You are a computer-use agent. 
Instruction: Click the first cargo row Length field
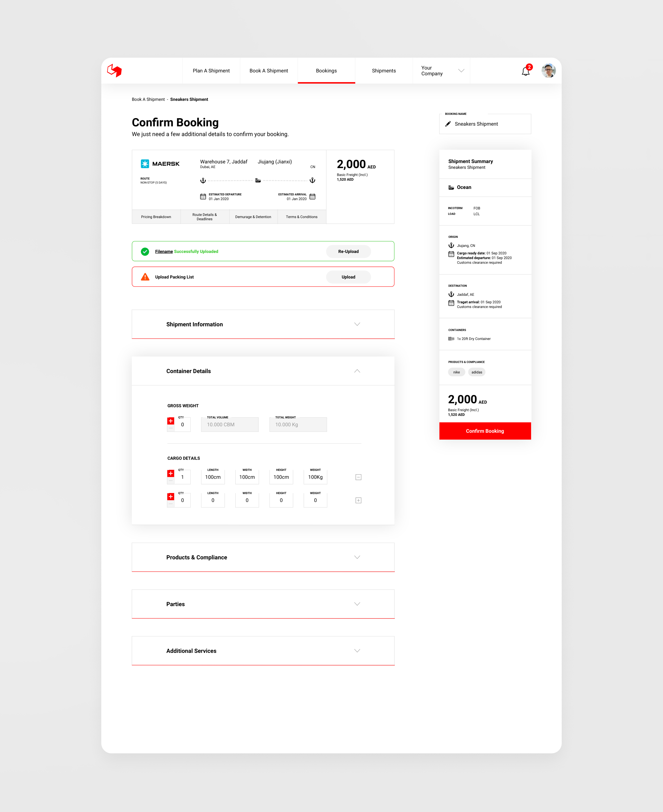pos(213,477)
